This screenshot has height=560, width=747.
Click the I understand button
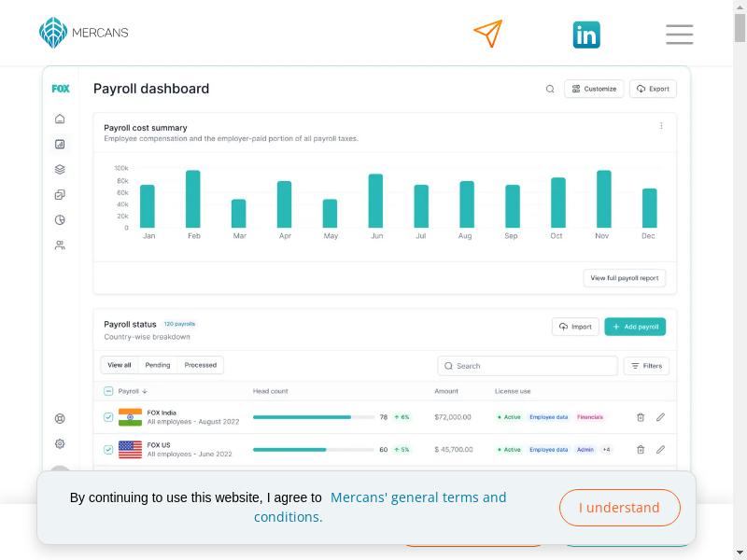pos(619,508)
